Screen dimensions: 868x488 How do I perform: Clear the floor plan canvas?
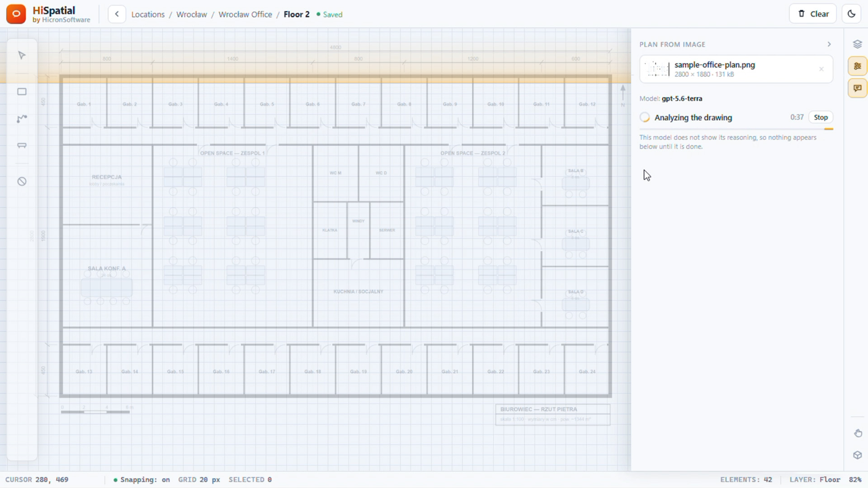click(x=813, y=14)
